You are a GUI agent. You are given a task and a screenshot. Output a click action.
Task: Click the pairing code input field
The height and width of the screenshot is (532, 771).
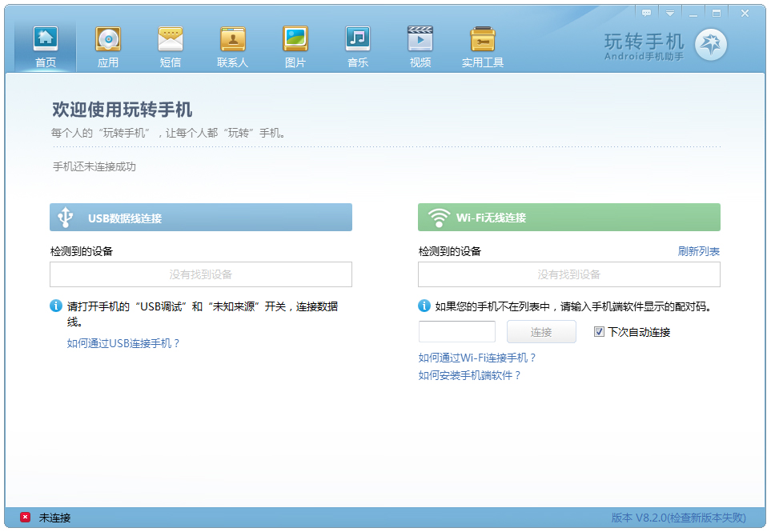click(456, 331)
